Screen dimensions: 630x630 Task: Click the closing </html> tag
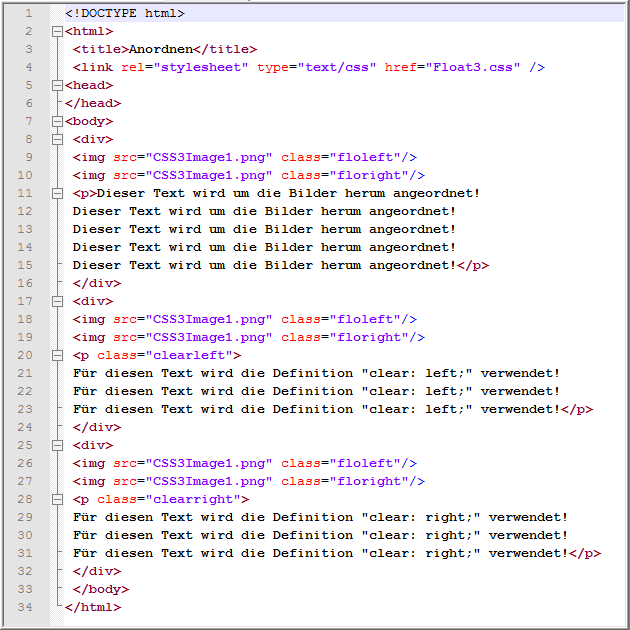click(93, 607)
